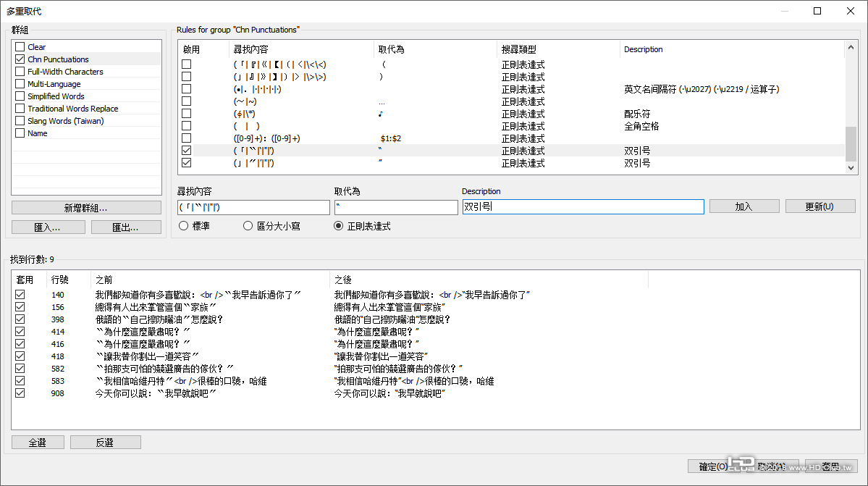This screenshot has width=868, height=486.
Task: Enable Slang Words (Taiwan) group
Action: coord(20,121)
